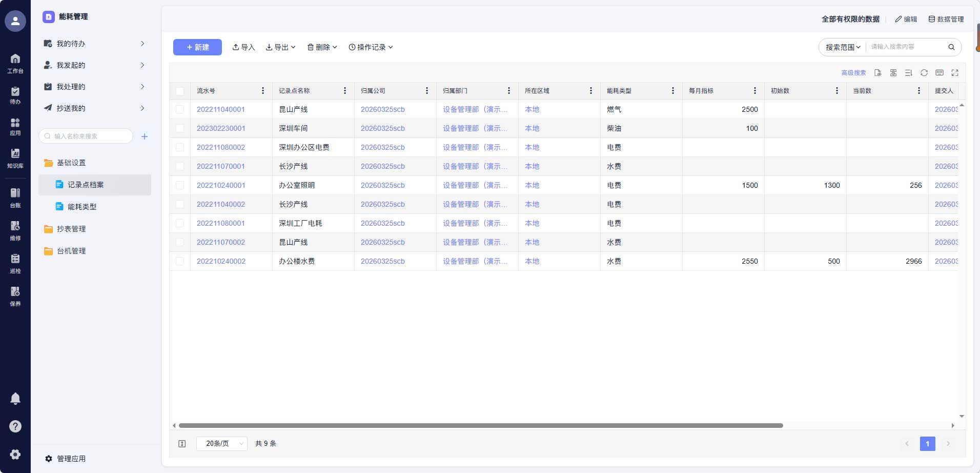Open 能耗类型 in the sidebar tree
This screenshot has width=980, height=473.
coord(82,207)
